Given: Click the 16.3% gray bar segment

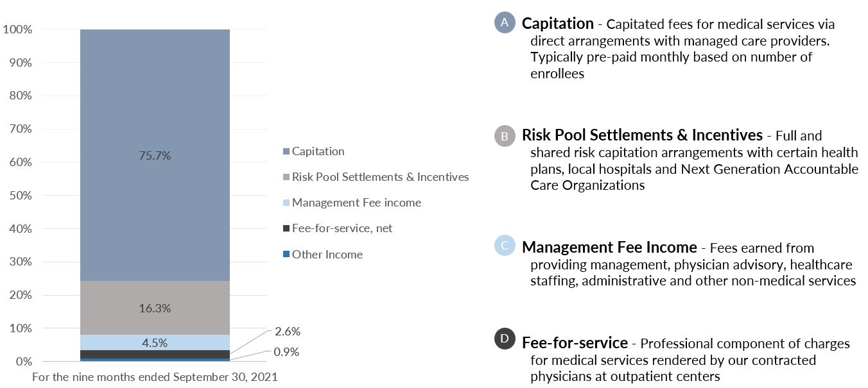Looking at the screenshot, I should [155, 308].
